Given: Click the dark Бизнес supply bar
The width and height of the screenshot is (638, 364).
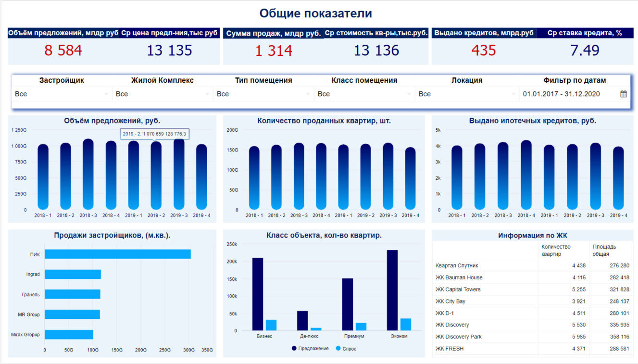Looking at the screenshot, I should 258,294.
